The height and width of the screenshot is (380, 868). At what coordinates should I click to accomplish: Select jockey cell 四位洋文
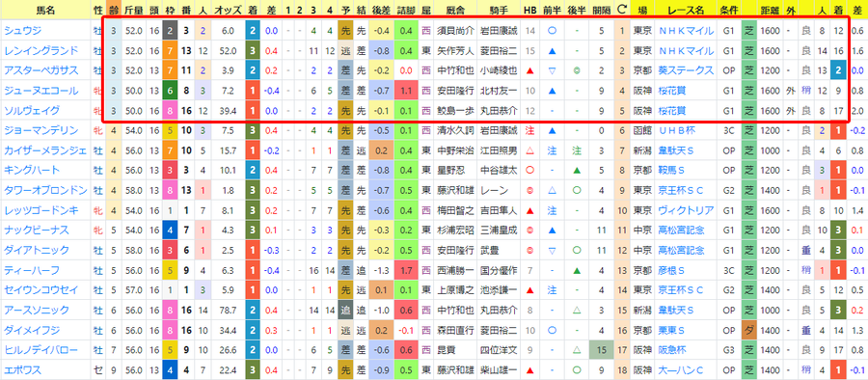pos(499,350)
